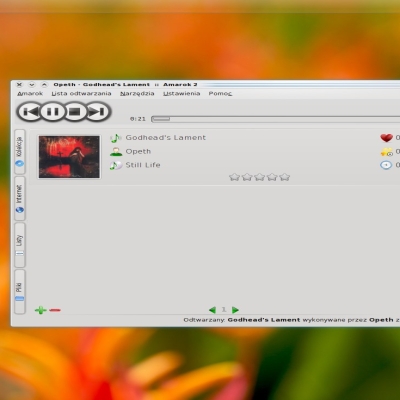Viewport: 400px width, 400px height.
Task: Open the Amarok menu
Action: pyautogui.click(x=30, y=93)
